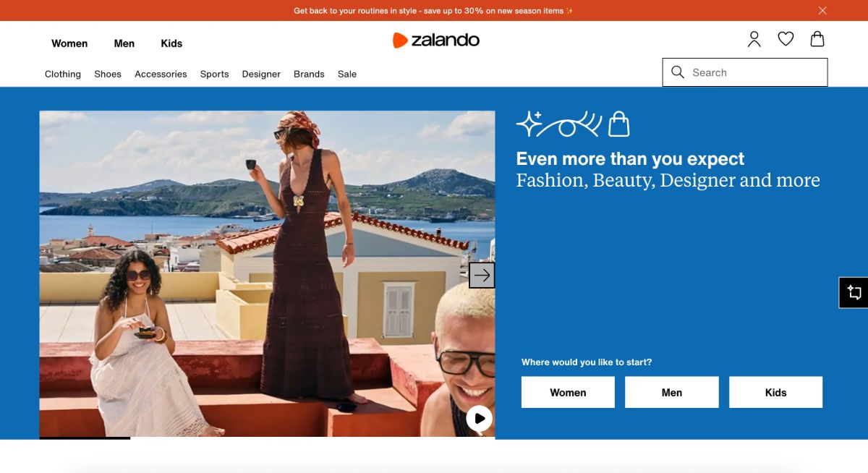Open the Clothing menu
This screenshot has width=868, height=473.
click(63, 74)
